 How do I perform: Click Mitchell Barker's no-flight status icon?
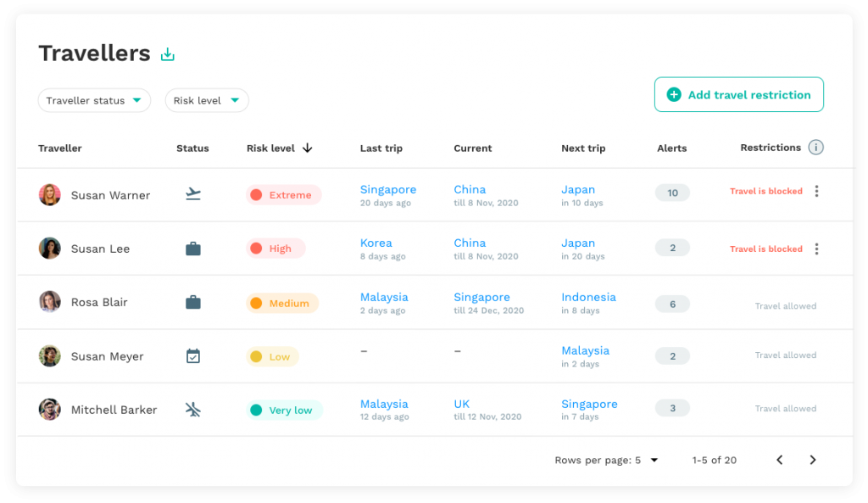[x=192, y=410]
